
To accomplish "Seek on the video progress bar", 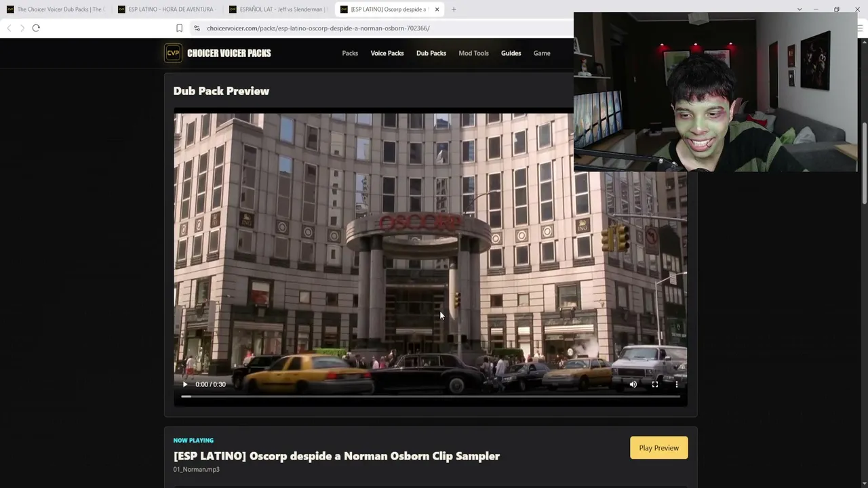I will pyautogui.click(x=431, y=396).
